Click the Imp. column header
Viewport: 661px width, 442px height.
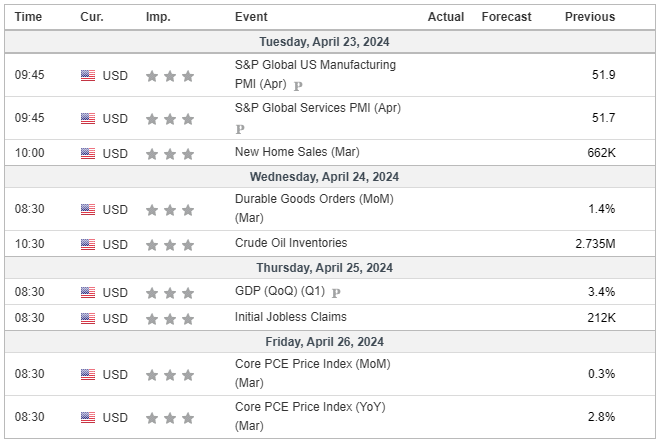click(158, 17)
